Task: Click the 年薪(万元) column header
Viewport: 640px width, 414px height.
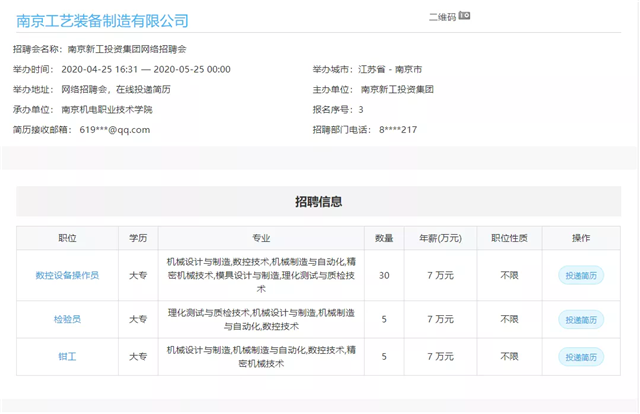Action: 440,238
